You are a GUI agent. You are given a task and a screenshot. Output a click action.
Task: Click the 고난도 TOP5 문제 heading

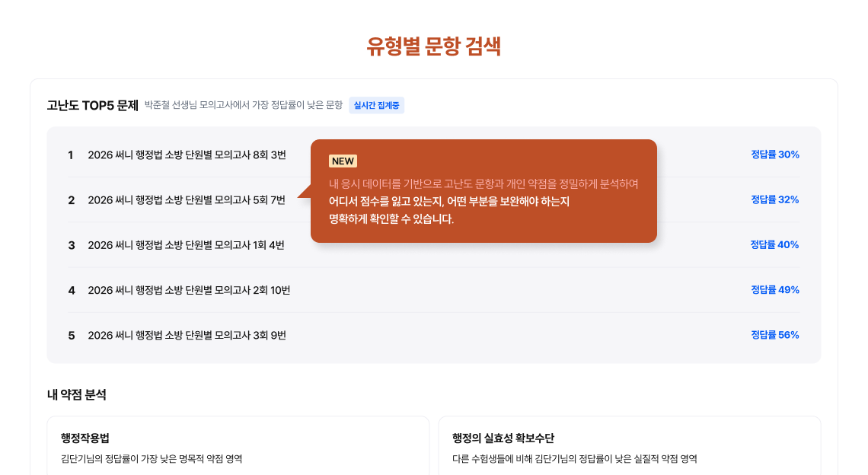(x=92, y=105)
